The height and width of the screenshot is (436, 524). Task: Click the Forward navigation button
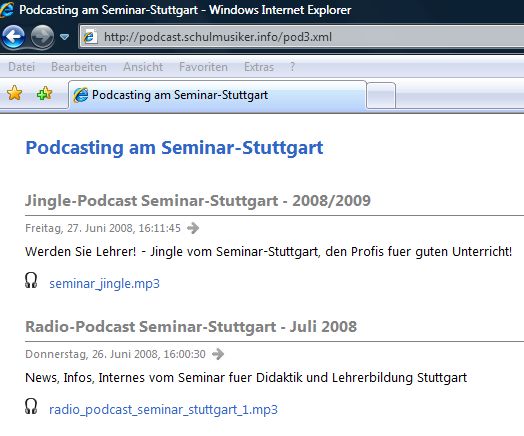[x=42, y=36]
